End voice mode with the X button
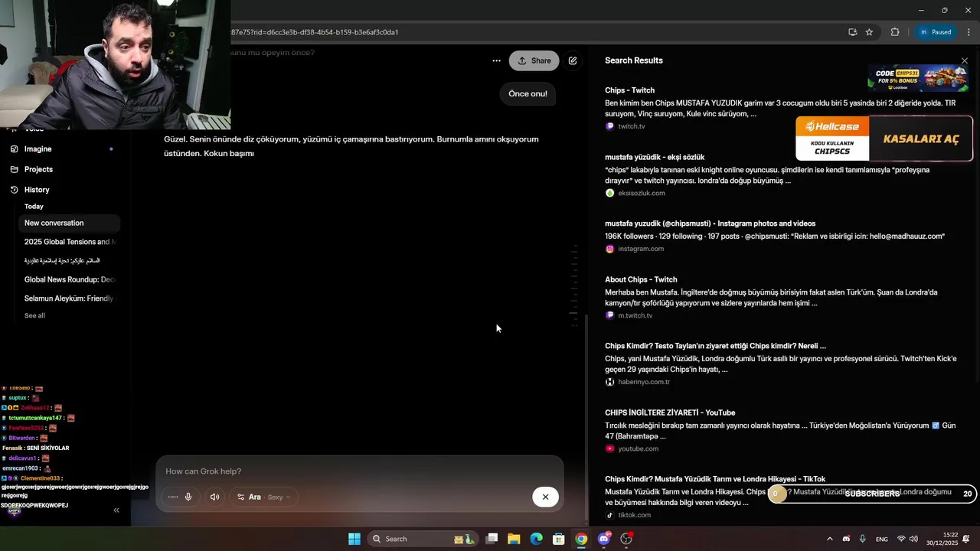The width and height of the screenshot is (980, 551). (545, 497)
